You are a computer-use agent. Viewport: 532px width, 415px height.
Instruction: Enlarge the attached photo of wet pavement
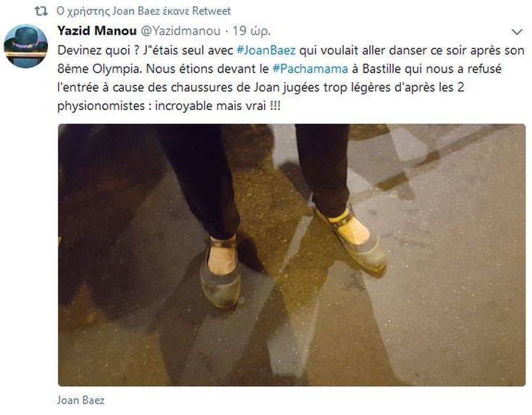point(292,255)
